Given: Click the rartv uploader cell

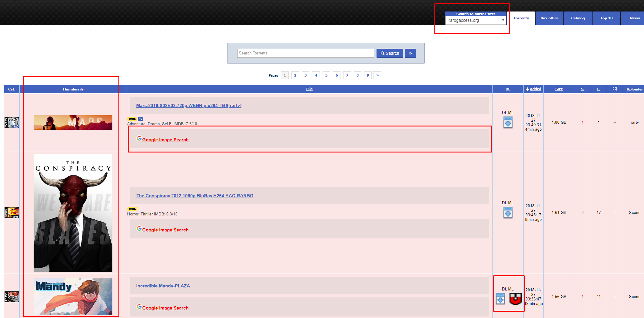Looking at the screenshot, I should (x=635, y=123).
